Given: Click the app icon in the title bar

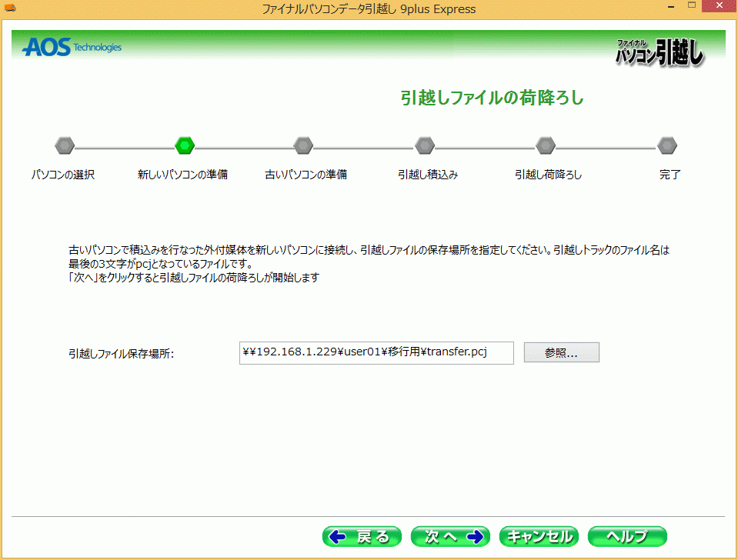Looking at the screenshot, I should (10, 9).
